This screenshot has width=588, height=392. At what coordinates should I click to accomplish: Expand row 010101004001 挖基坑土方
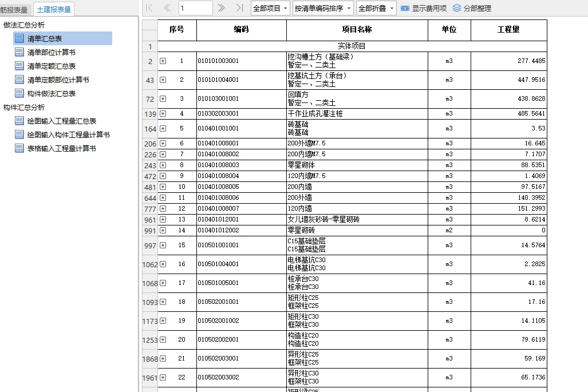pyautogui.click(x=163, y=80)
